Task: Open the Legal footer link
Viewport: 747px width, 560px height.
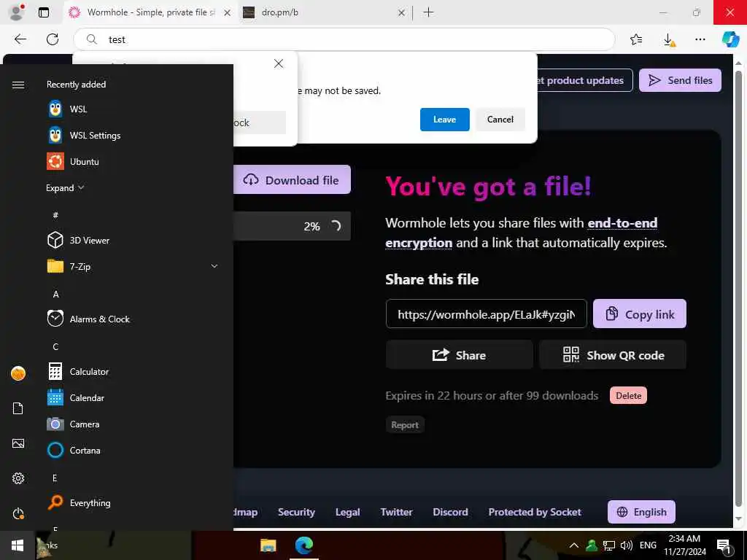Action: [x=348, y=512]
